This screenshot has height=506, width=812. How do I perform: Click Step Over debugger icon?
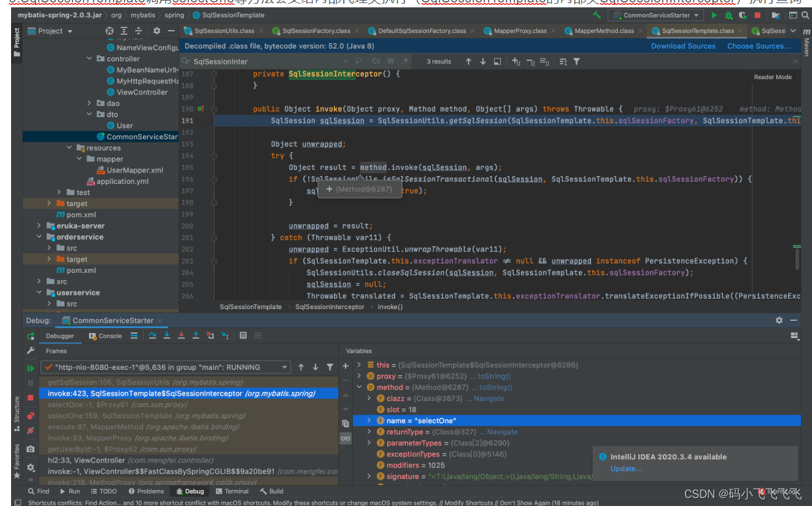153,335
